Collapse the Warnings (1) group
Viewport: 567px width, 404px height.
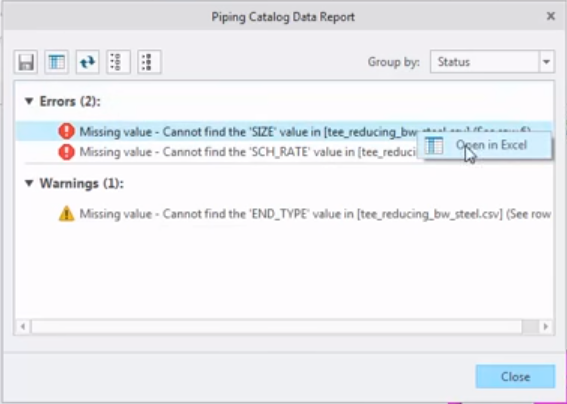pyautogui.click(x=29, y=184)
